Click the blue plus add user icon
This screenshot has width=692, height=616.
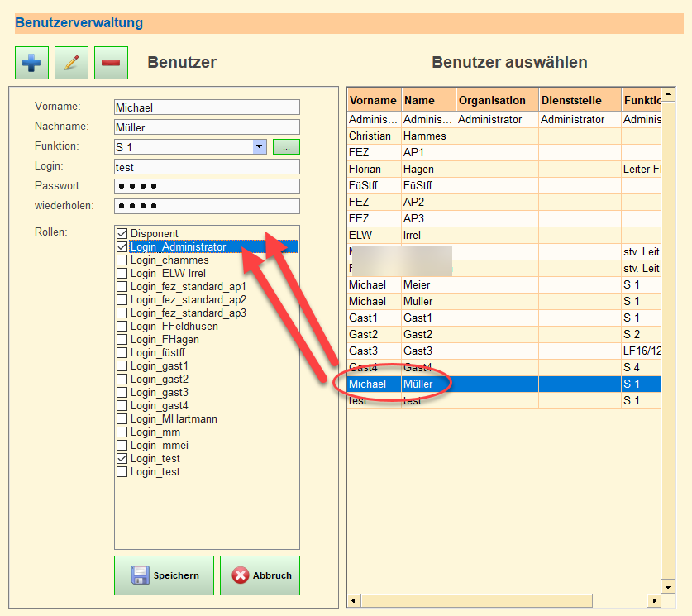click(31, 63)
